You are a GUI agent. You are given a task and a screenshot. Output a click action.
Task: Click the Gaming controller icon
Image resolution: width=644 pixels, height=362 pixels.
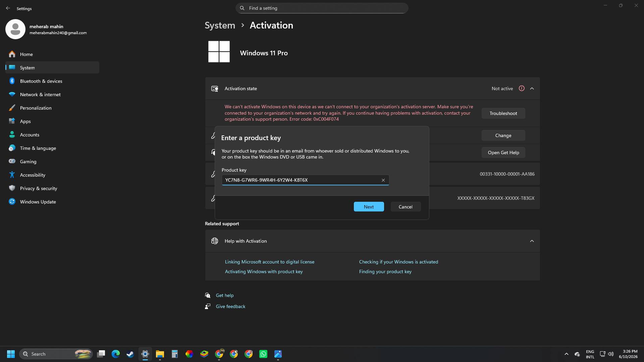click(12, 161)
